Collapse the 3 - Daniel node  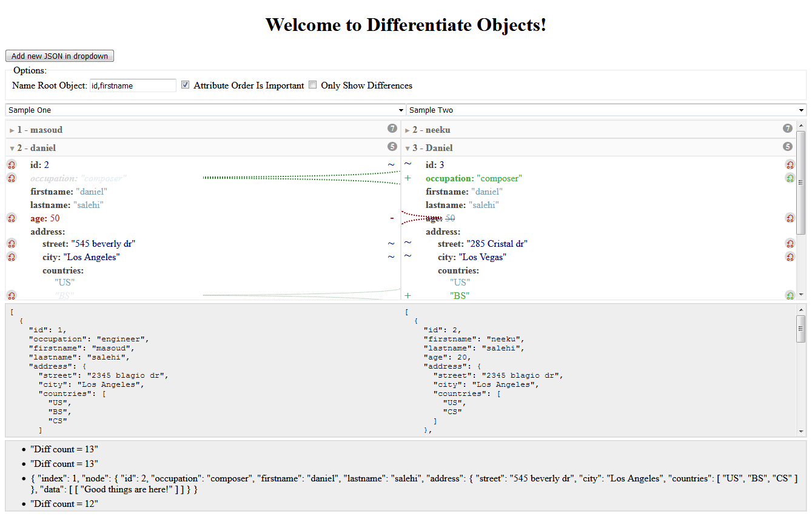[x=408, y=148]
